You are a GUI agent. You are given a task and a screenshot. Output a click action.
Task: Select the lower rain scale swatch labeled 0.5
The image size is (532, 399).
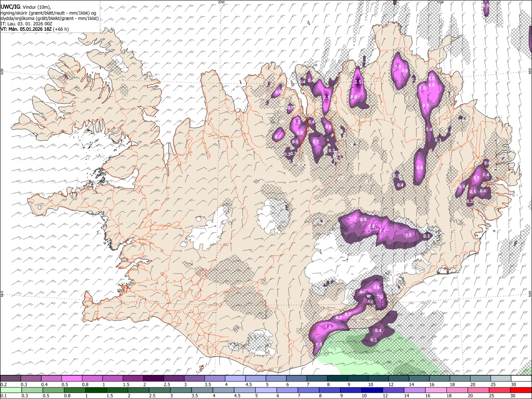(53, 390)
